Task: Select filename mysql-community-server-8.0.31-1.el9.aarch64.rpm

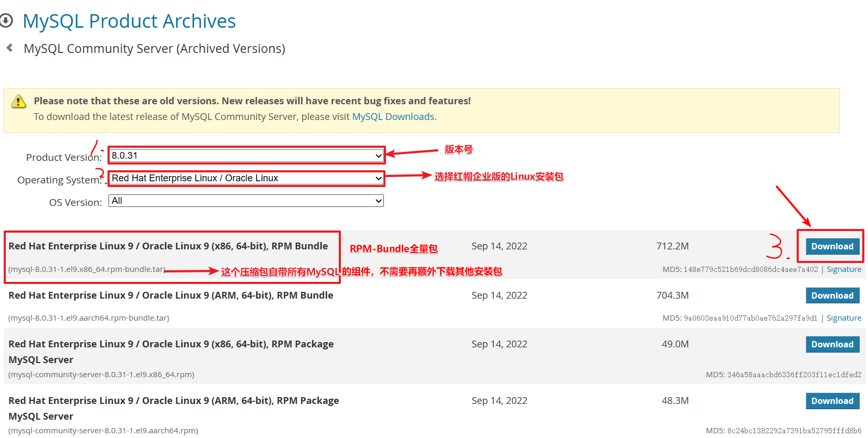Action: (x=103, y=431)
